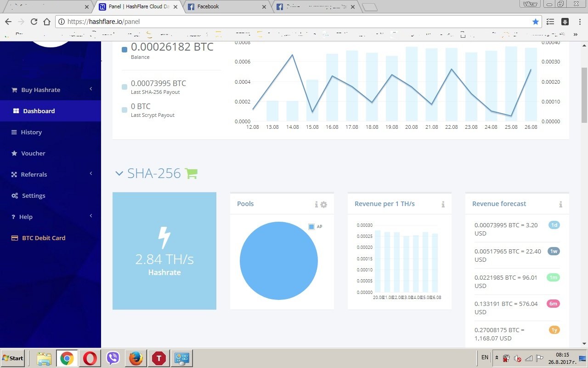The height and width of the screenshot is (368, 588).
Task: Click the green SHA-256 cart icon
Action: 191,173
